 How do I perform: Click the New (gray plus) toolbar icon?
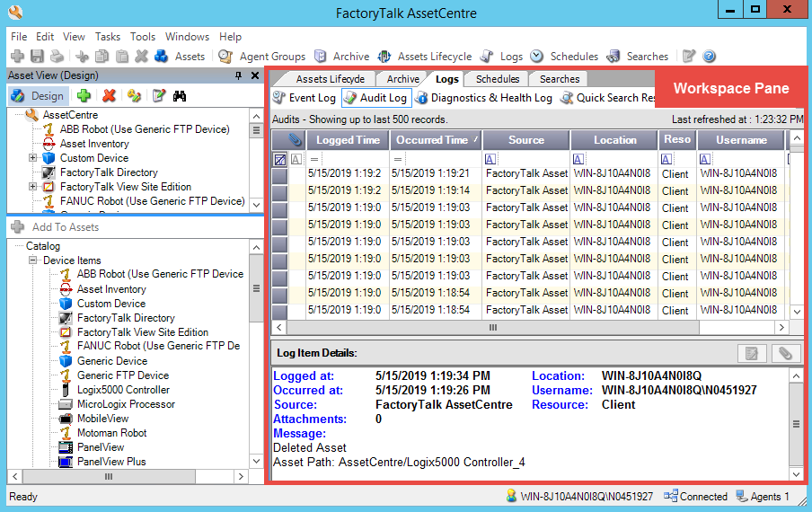17,56
